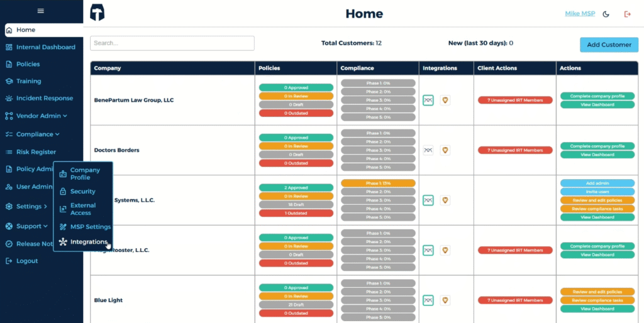Click Blue Light's Review and edit policies button
The image size is (644, 323).
coord(597,292)
